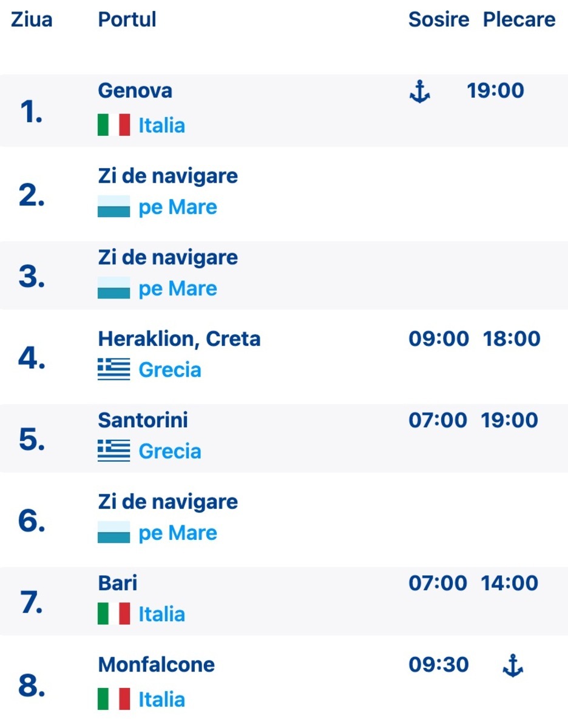The image size is (568, 728).
Task: Open the Grecia link under Heraklion, Creta
Action: pos(170,369)
